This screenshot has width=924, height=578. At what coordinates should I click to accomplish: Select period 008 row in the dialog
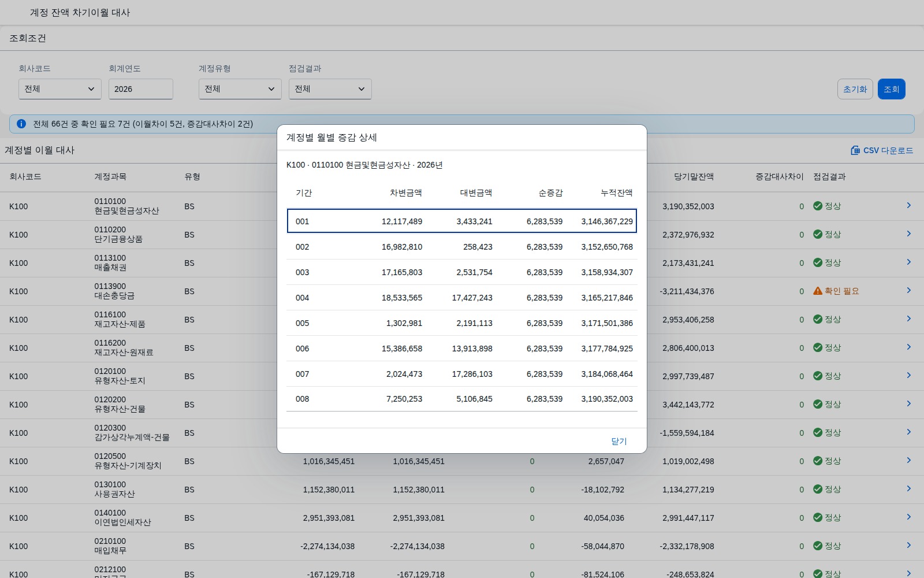462,399
